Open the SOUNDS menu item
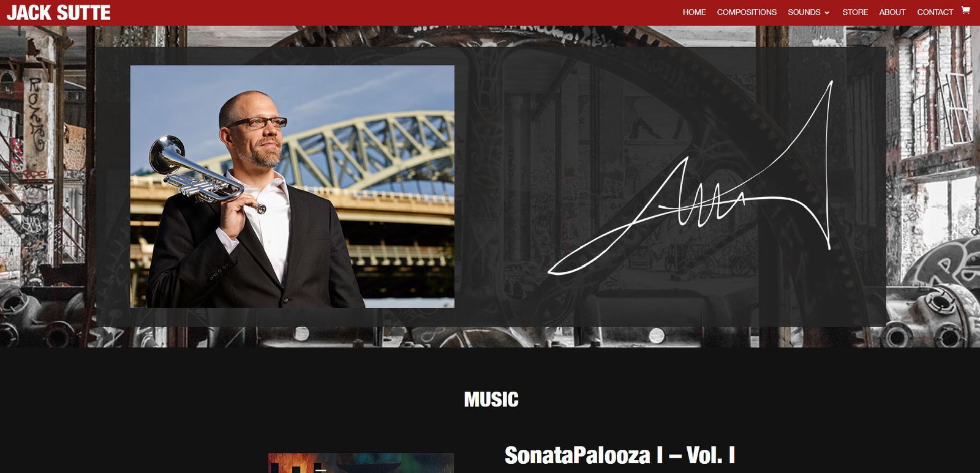980x473 pixels. [804, 12]
